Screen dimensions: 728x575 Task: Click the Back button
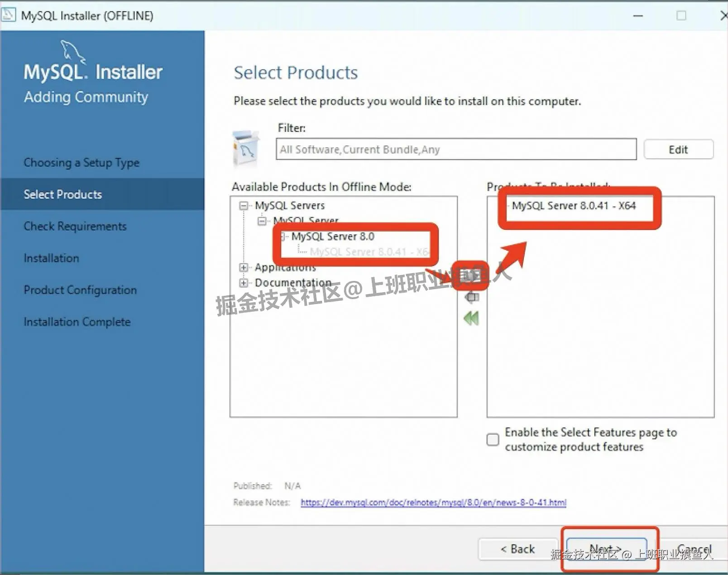518,549
